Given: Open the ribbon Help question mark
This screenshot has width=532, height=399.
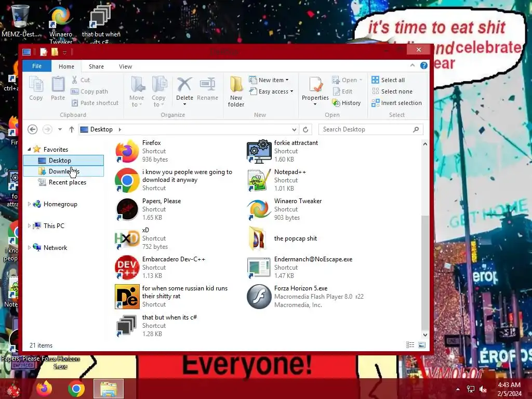Looking at the screenshot, I should tap(424, 65).
